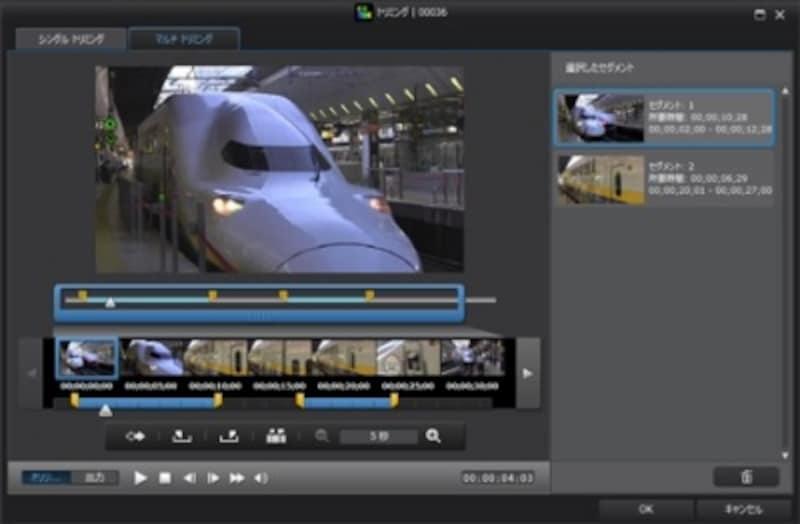This screenshot has width=800, height=524.
Task: Click filmstrip left arrow to go back
Action: 31,373
